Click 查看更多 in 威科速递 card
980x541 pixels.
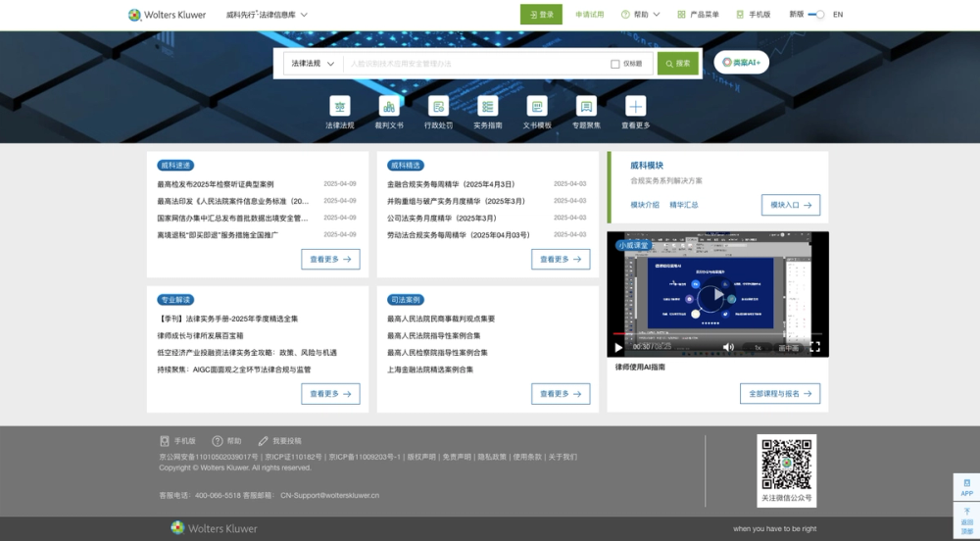(x=330, y=260)
